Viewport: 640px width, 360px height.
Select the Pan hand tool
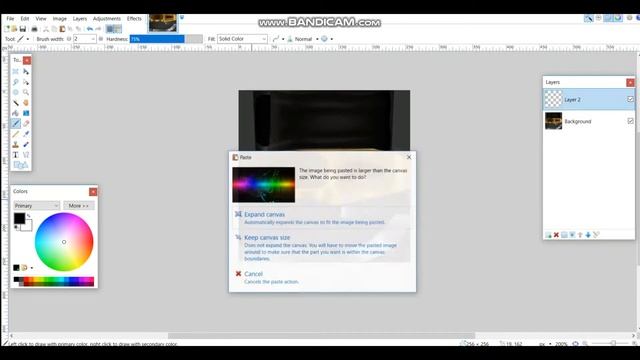(x=26, y=102)
